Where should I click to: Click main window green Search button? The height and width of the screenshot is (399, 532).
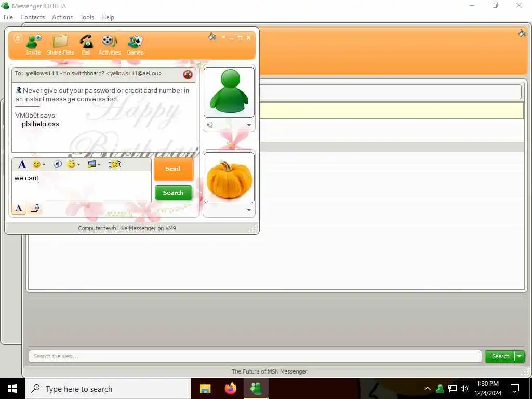tap(500, 356)
